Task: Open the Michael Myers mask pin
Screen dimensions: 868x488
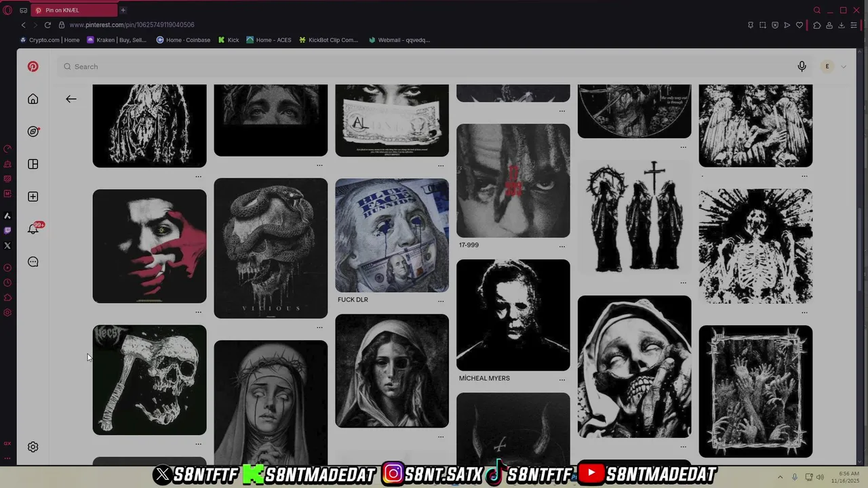Action: coord(513,315)
